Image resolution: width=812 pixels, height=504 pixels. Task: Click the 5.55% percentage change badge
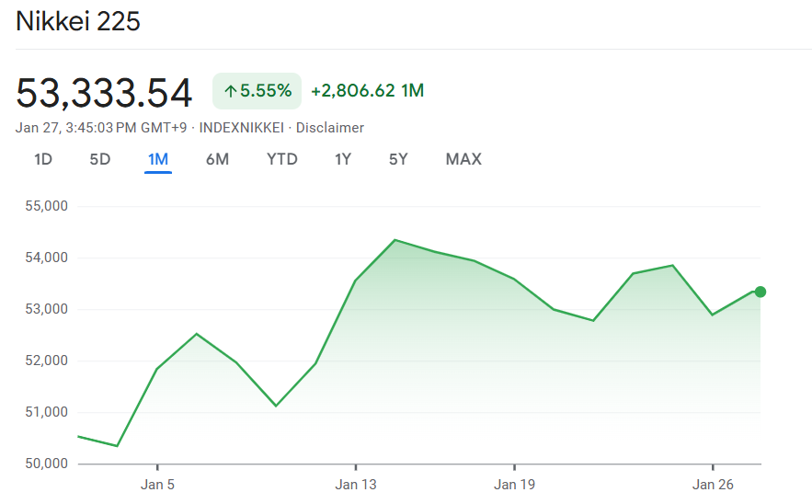click(257, 91)
